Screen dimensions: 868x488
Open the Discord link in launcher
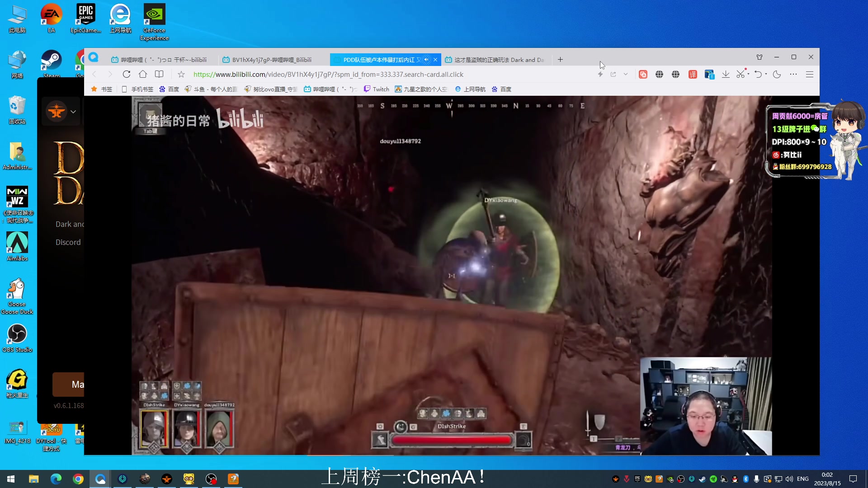coord(68,242)
